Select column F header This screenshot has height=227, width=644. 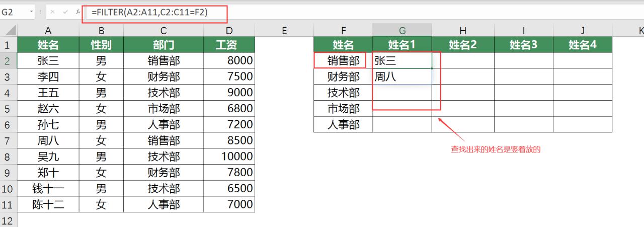[343, 30]
